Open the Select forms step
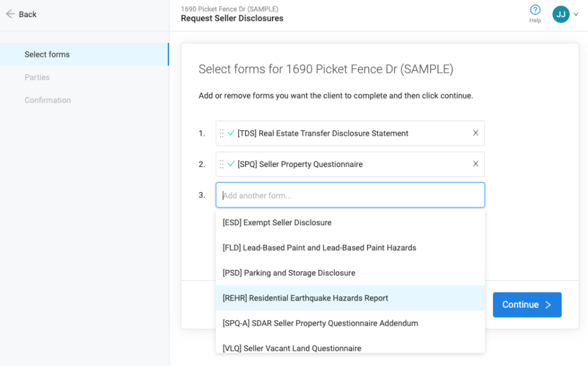This screenshot has height=366, width=588. click(47, 54)
